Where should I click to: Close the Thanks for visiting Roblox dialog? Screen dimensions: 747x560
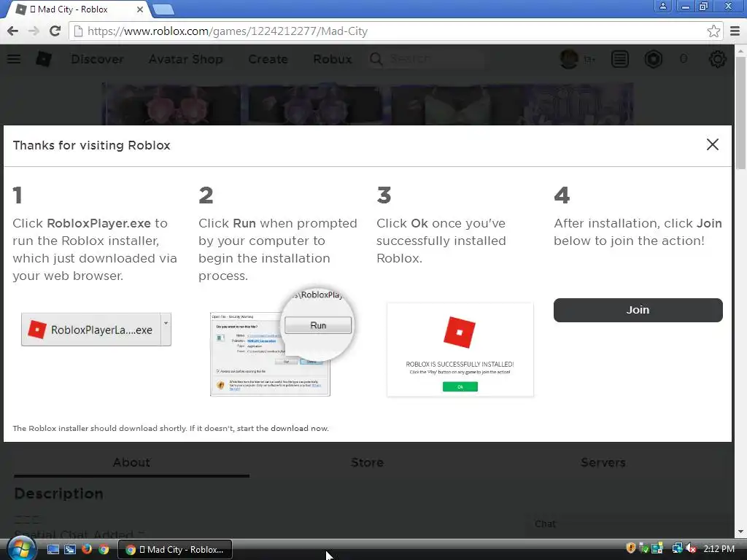click(712, 144)
